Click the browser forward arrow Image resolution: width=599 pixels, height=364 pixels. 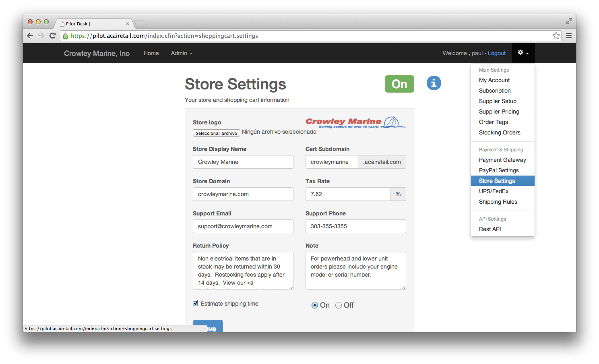point(41,35)
